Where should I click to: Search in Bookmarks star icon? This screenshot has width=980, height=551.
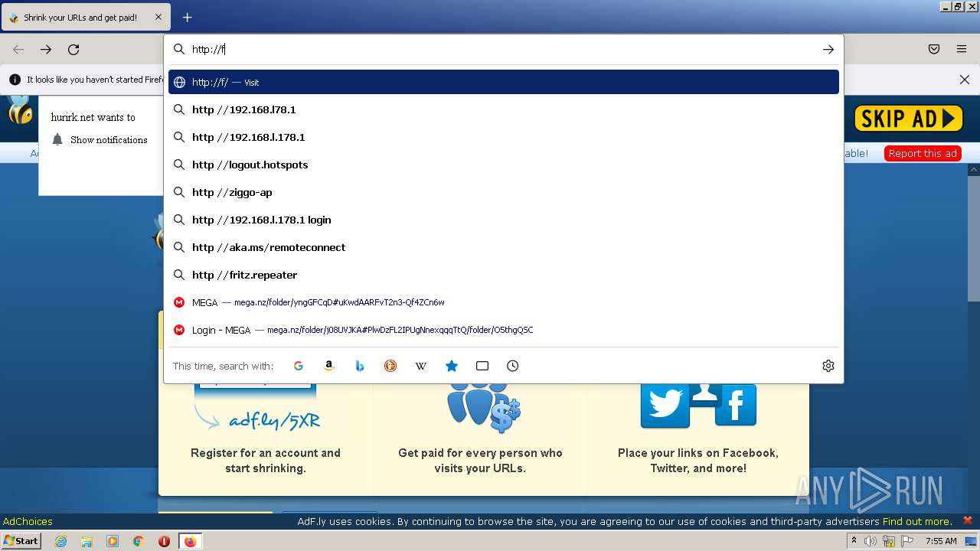tap(452, 366)
